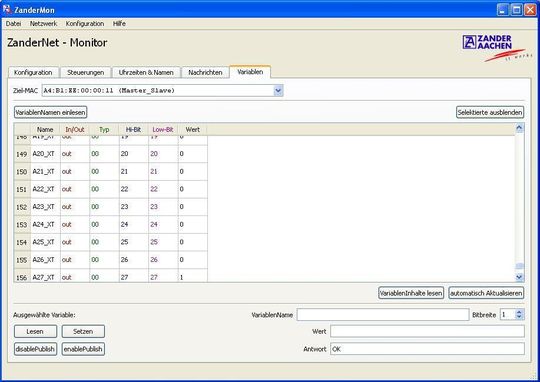The image size is (540, 382).
Task: Select the A21_XT variable name
Action: pyautogui.click(x=43, y=171)
